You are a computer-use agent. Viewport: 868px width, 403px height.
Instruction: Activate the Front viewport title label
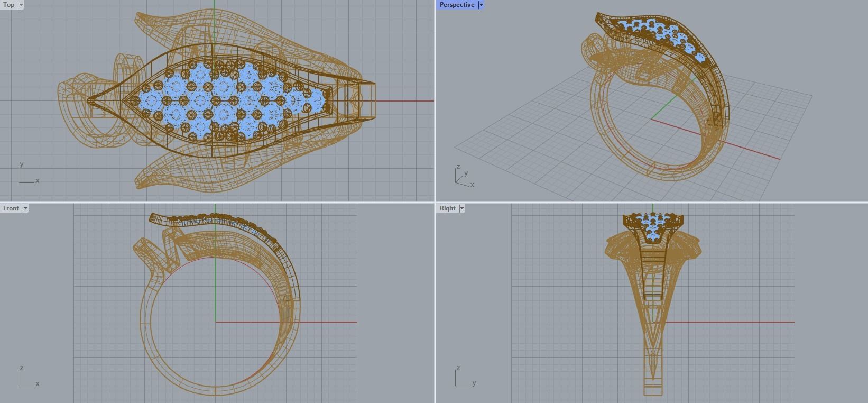[11, 208]
